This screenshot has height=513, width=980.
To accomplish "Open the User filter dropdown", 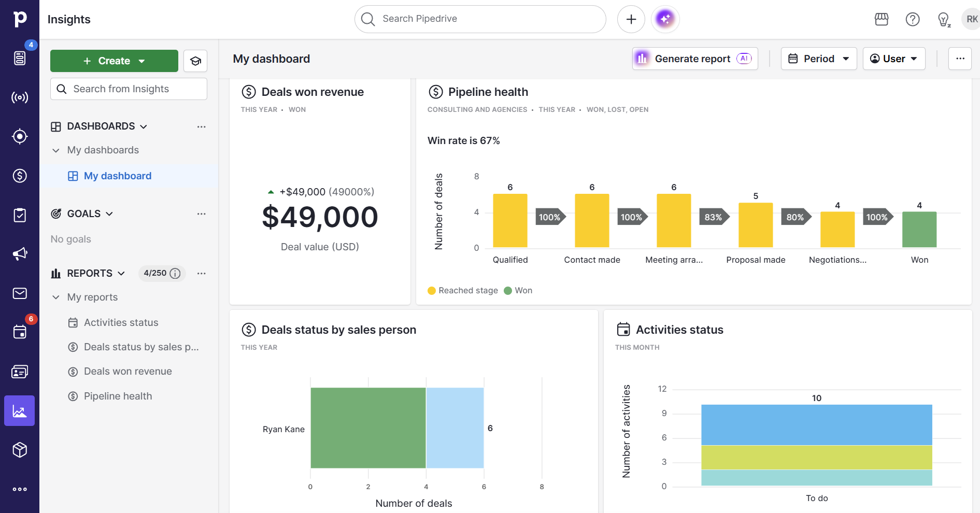I will coord(893,59).
